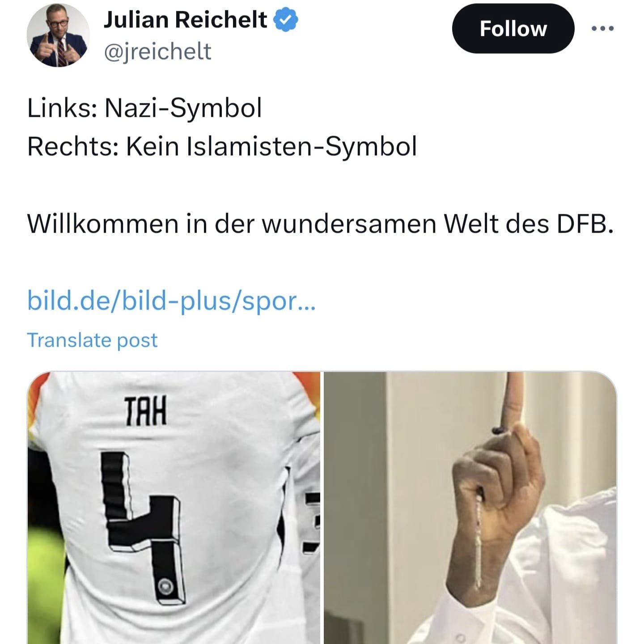
Task: Open the right raised-finger photo
Action: [x=470, y=508]
